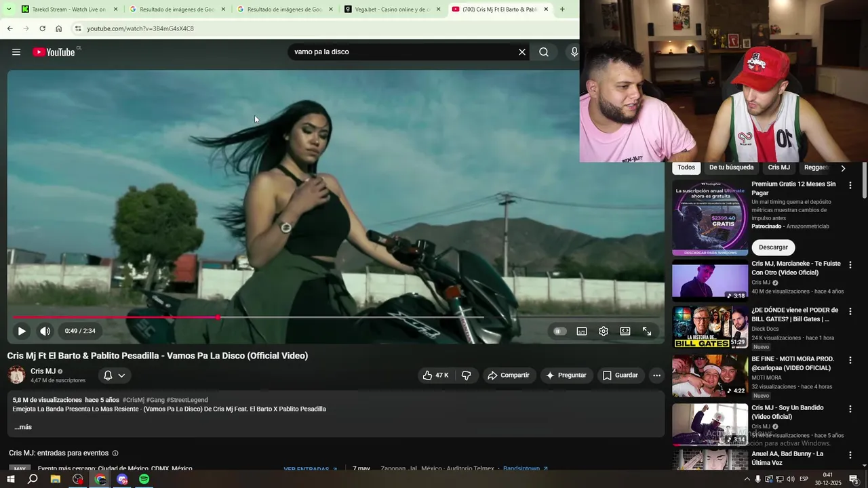
Task: Toggle subtitles in the player
Action: coord(582,331)
